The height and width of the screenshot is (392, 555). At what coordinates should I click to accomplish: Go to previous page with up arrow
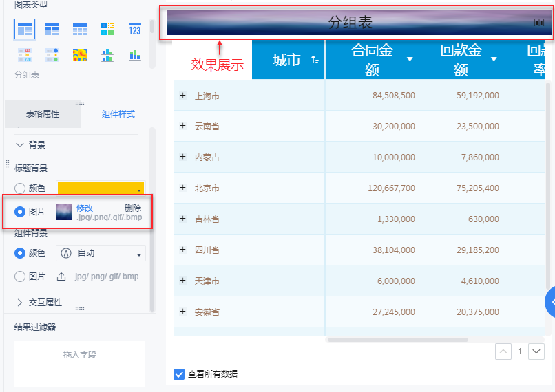503,351
